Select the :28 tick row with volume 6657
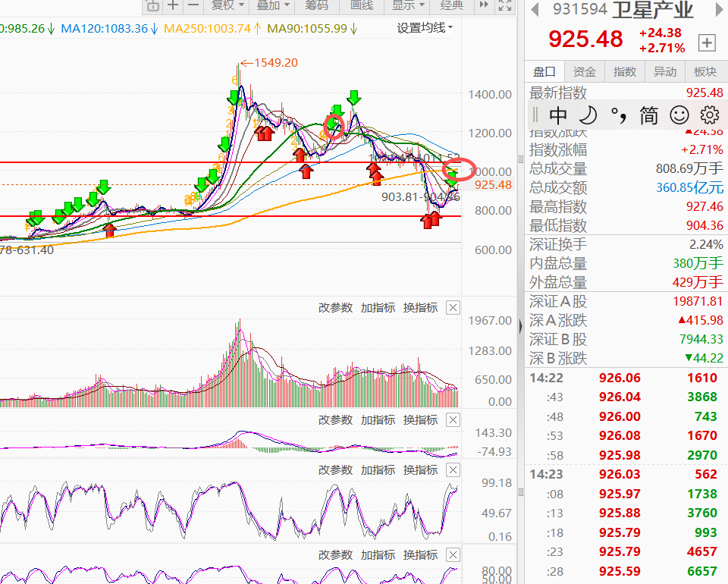The height and width of the screenshot is (584, 728). coord(626,571)
